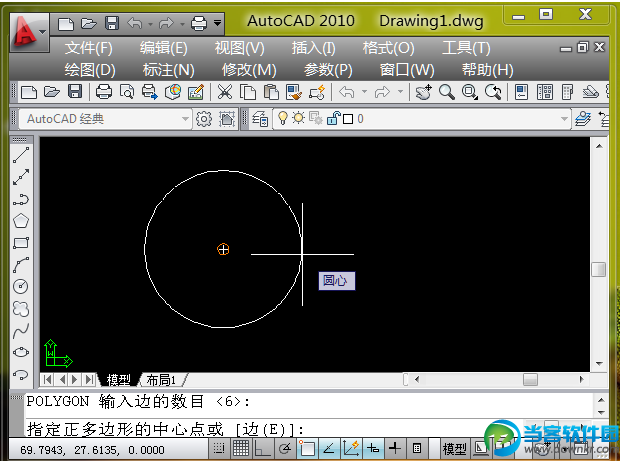
Task: Click the Plot printer icon in toolbar
Action: 104,92
